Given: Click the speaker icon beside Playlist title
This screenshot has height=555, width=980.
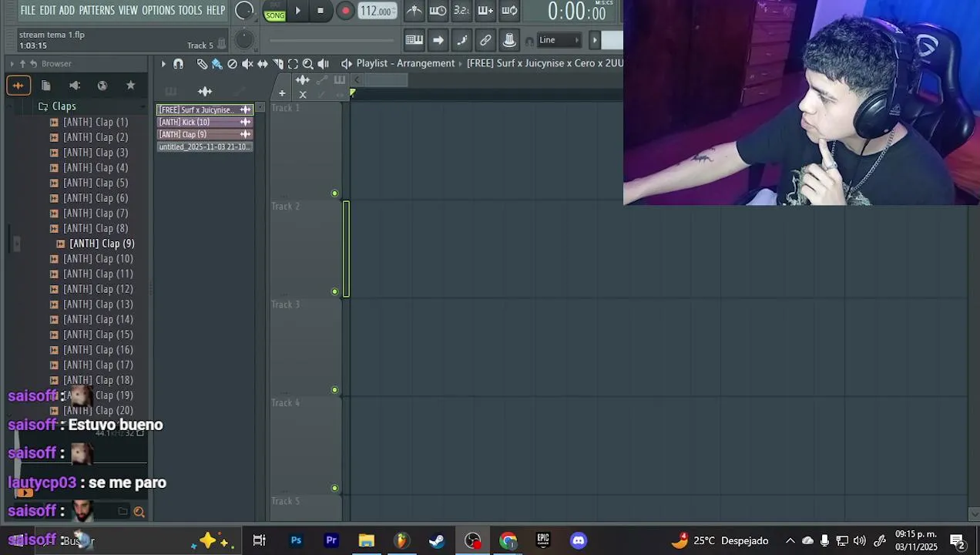Looking at the screenshot, I should 347,64.
